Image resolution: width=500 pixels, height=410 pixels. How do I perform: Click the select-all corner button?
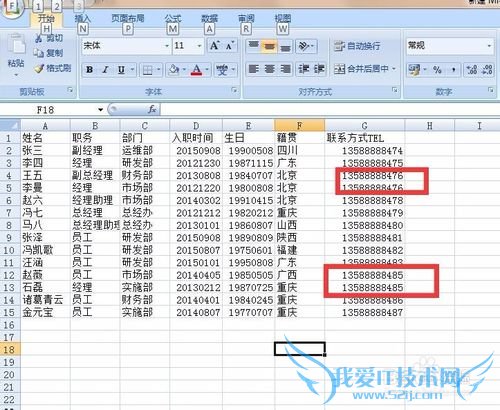tap(10, 126)
